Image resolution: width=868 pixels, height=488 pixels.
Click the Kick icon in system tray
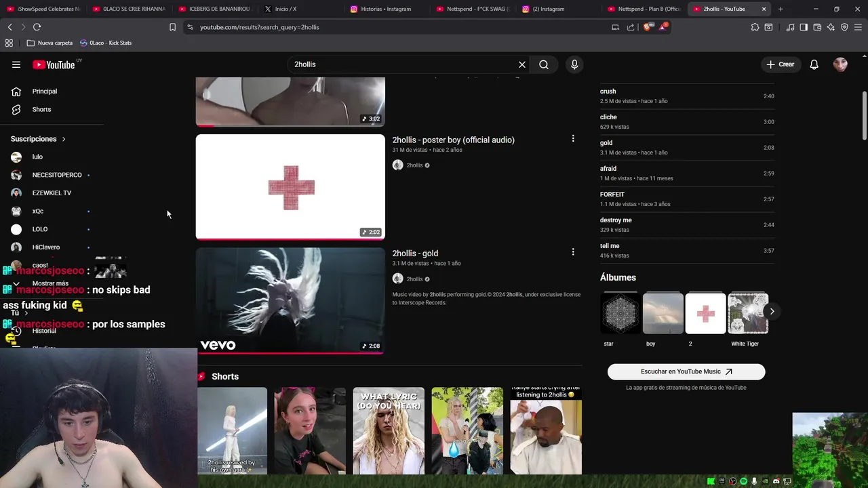click(711, 481)
